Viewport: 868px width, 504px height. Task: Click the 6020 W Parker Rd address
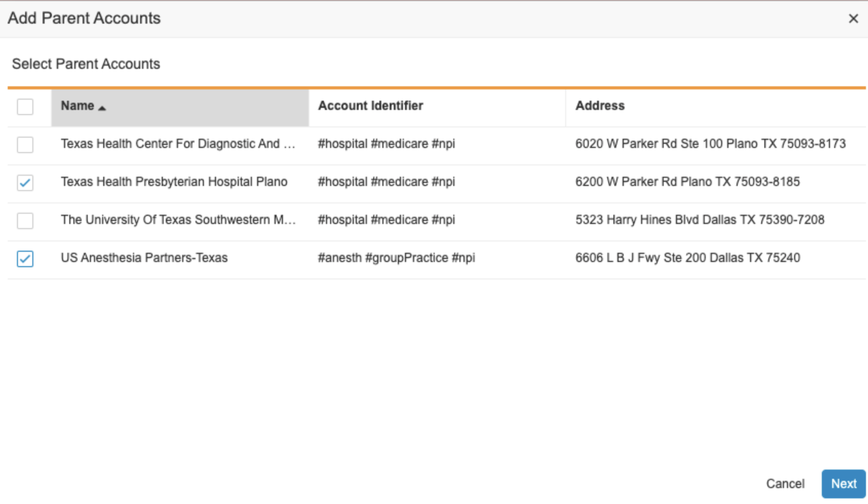(710, 144)
